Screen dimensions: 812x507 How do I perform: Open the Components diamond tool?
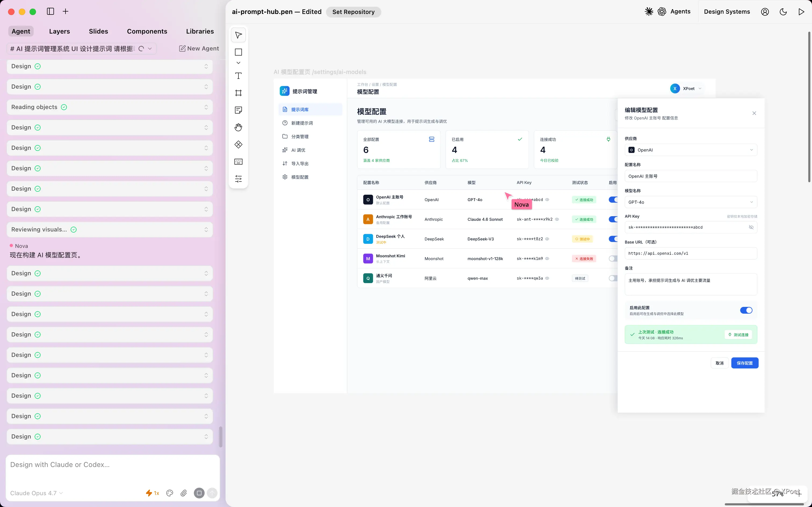click(238, 144)
